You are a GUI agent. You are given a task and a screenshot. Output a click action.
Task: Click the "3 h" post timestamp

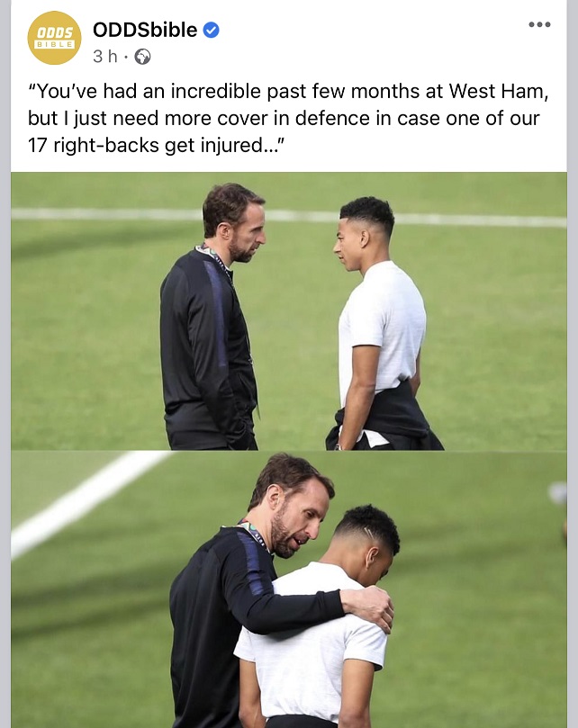105,57
